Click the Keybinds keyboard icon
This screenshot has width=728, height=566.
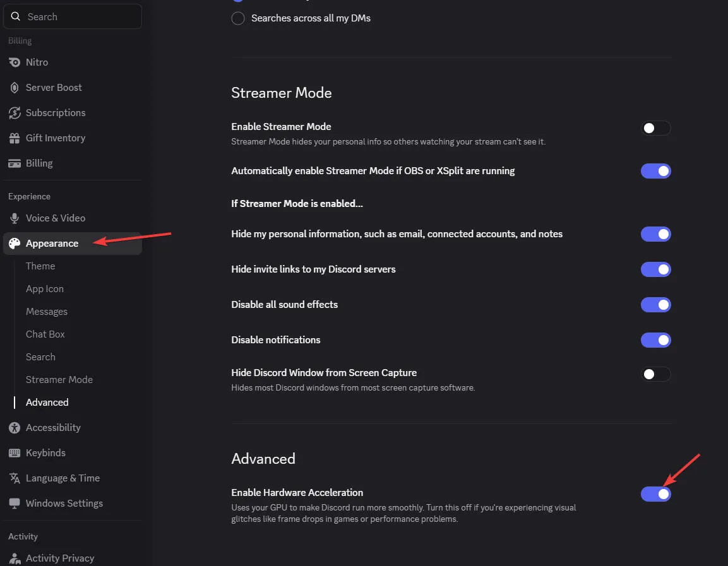(15, 453)
